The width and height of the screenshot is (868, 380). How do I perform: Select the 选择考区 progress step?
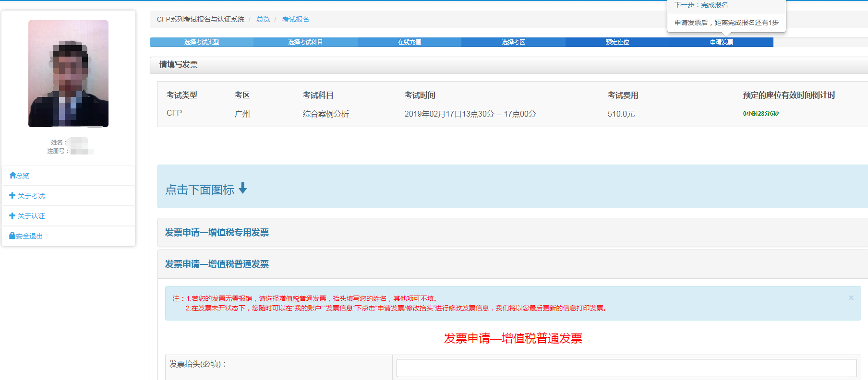pyautogui.click(x=513, y=42)
